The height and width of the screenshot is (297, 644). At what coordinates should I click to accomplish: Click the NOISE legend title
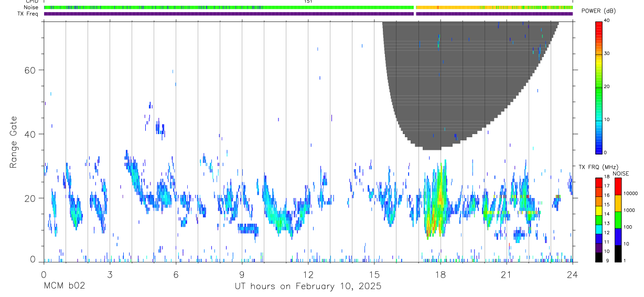click(x=620, y=173)
